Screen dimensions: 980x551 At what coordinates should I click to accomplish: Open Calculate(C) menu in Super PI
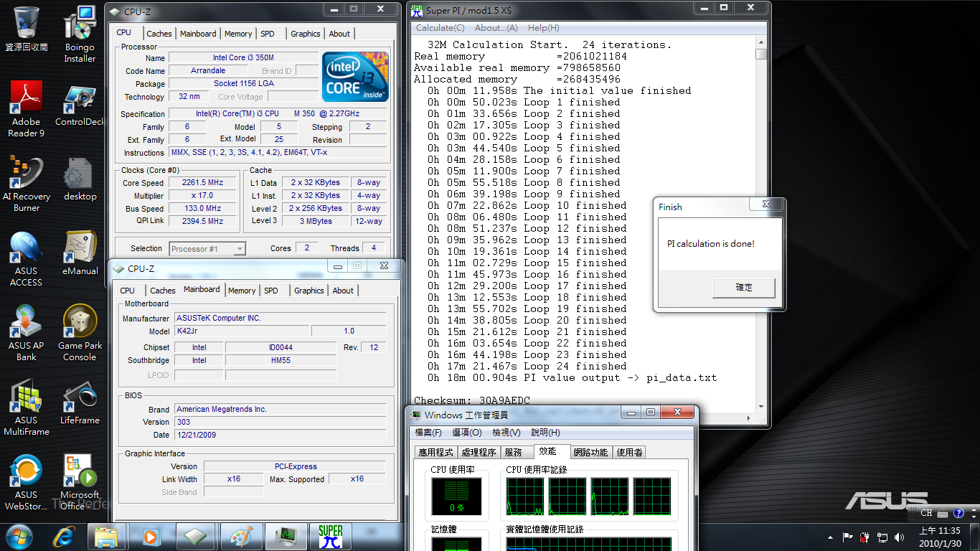pyautogui.click(x=440, y=28)
